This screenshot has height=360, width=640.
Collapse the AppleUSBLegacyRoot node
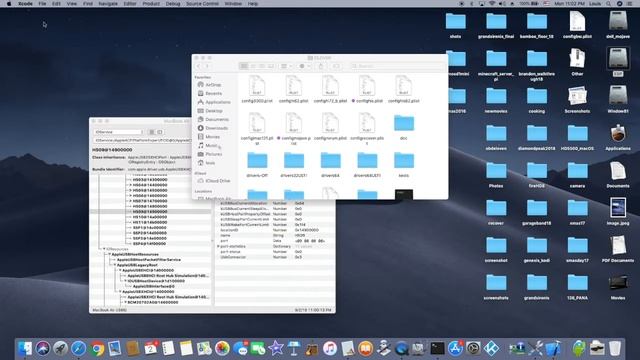pyautogui.click(x=114, y=265)
